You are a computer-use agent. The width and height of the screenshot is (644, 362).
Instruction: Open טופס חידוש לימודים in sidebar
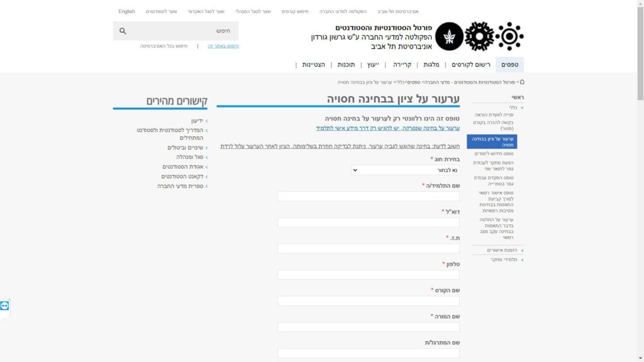pyautogui.click(x=494, y=153)
